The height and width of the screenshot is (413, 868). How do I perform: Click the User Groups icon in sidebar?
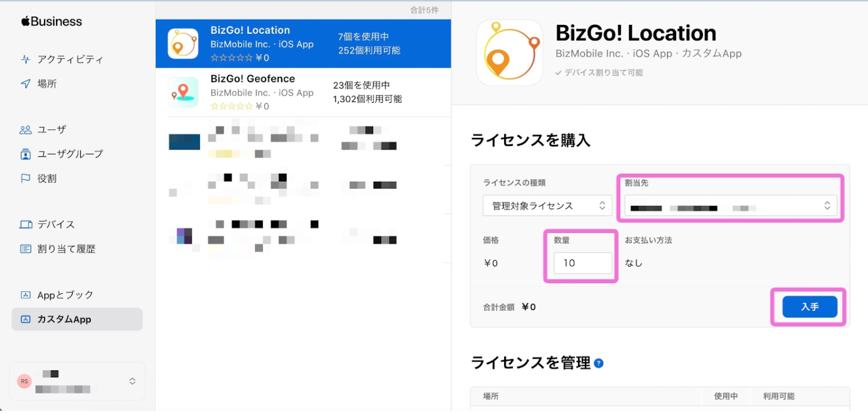pos(25,154)
